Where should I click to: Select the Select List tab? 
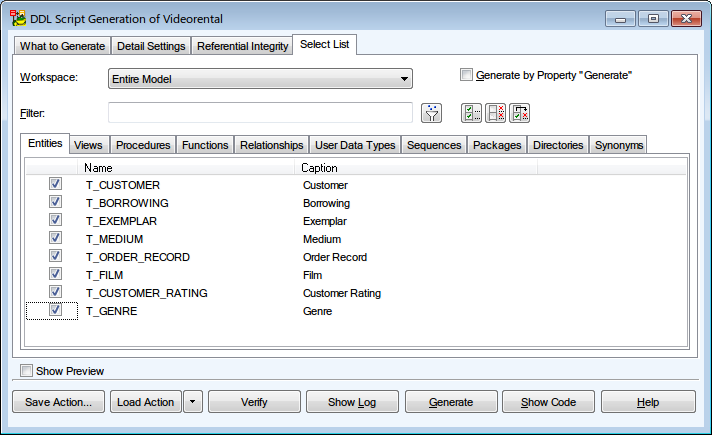(324, 44)
